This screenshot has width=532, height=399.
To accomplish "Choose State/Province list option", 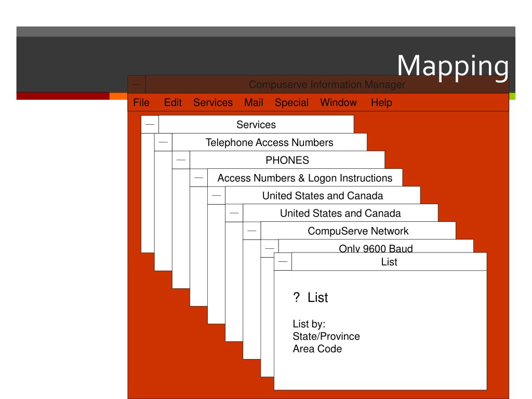I will pos(326,336).
